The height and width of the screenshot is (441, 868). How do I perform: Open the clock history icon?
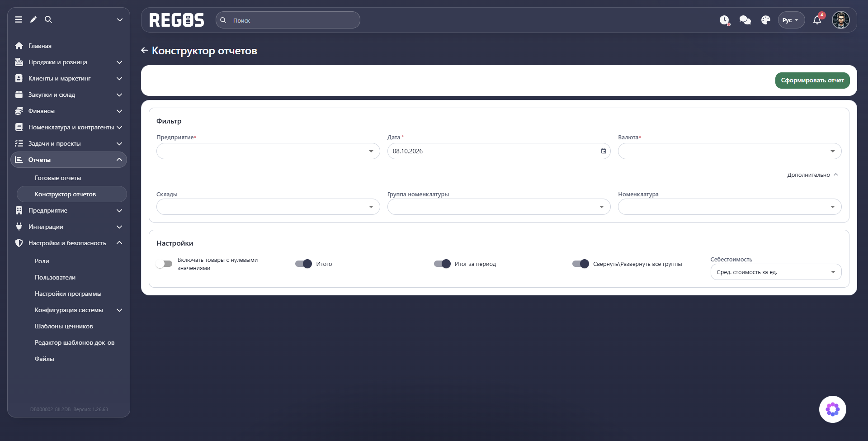724,20
